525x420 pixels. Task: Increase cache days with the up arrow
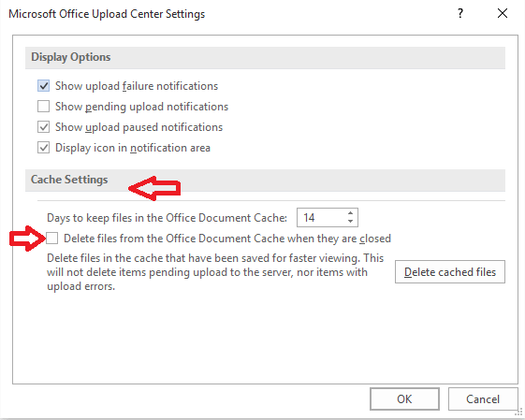(x=350, y=213)
